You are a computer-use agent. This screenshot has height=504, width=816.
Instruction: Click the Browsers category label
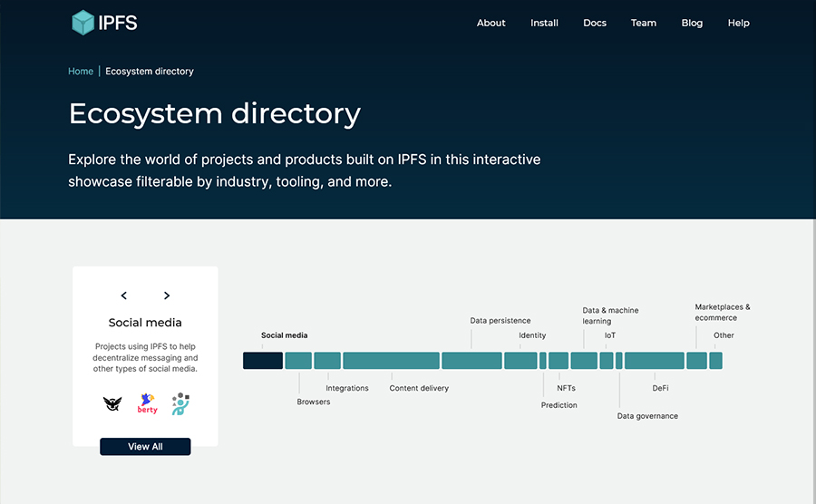314,402
